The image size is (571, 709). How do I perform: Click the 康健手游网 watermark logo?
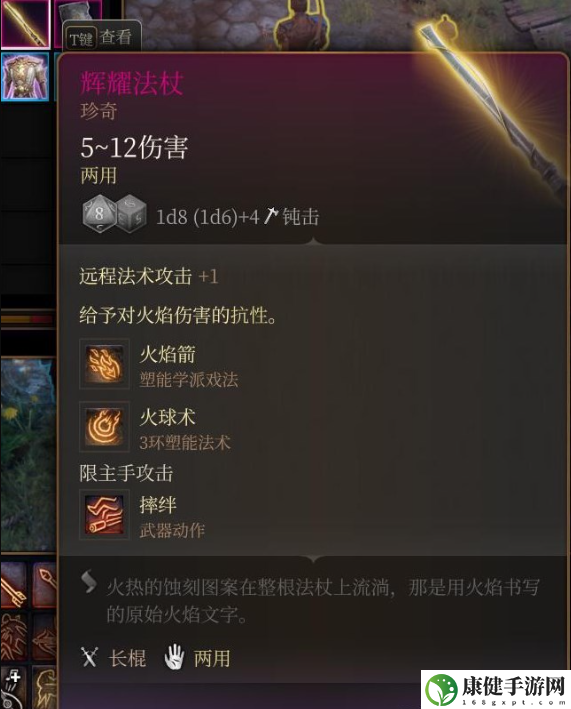click(x=496, y=690)
